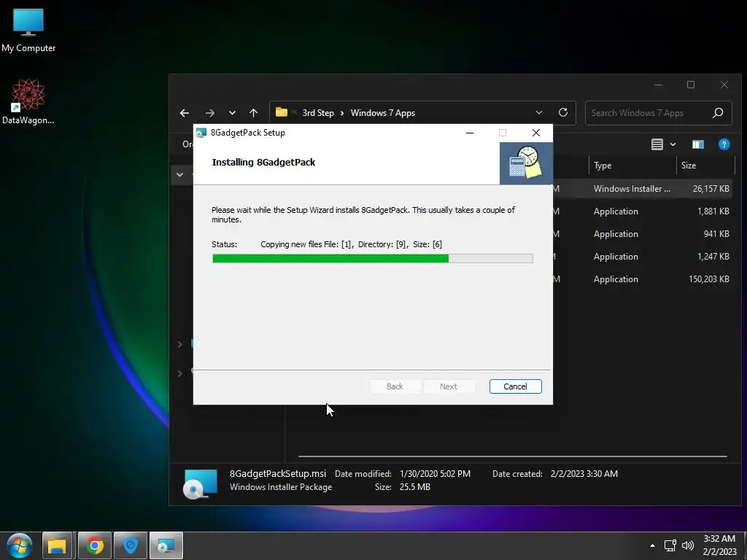The width and height of the screenshot is (747, 560).
Task: Go up one folder level
Action: [x=253, y=113]
